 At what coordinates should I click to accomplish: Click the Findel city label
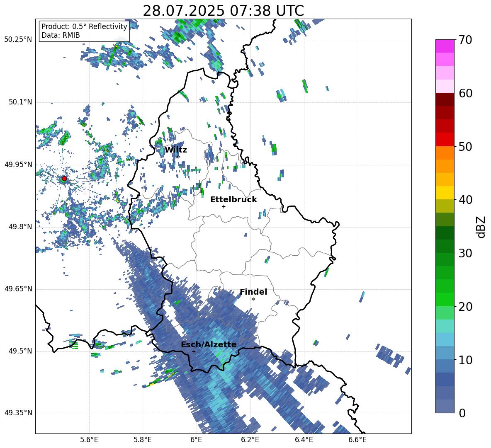(x=253, y=292)
